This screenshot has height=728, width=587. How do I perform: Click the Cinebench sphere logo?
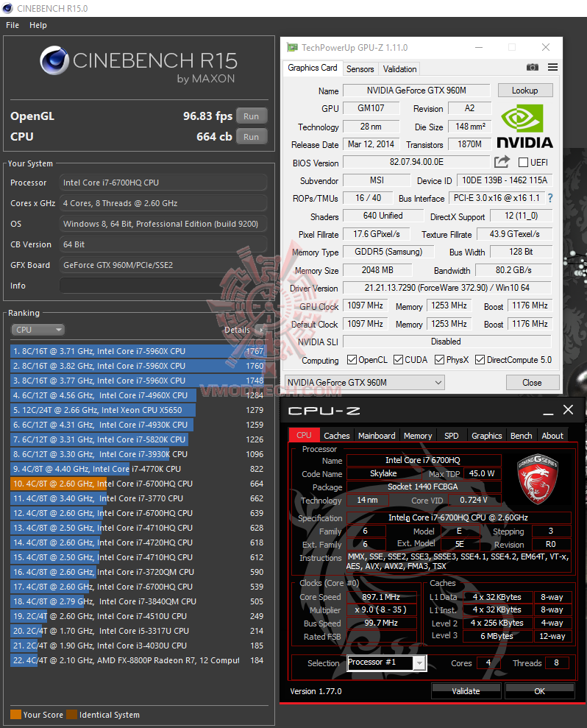[54, 61]
